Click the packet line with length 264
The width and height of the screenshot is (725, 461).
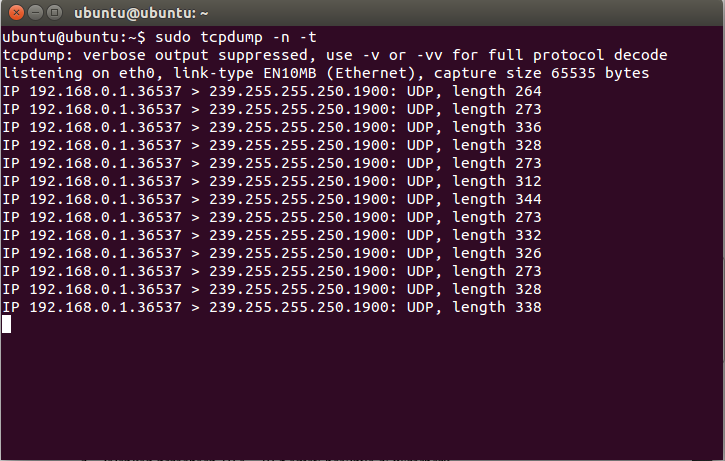(x=270, y=91)
